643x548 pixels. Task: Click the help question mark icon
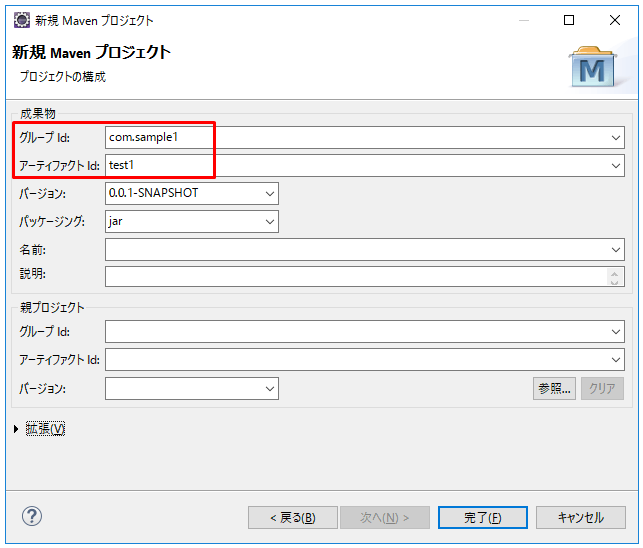(32, 516)
